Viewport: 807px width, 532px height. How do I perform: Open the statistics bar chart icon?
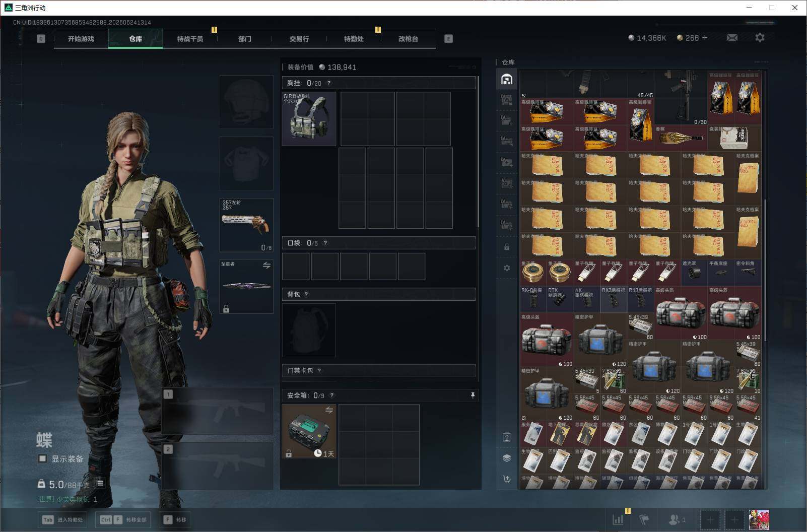[618, 519]
